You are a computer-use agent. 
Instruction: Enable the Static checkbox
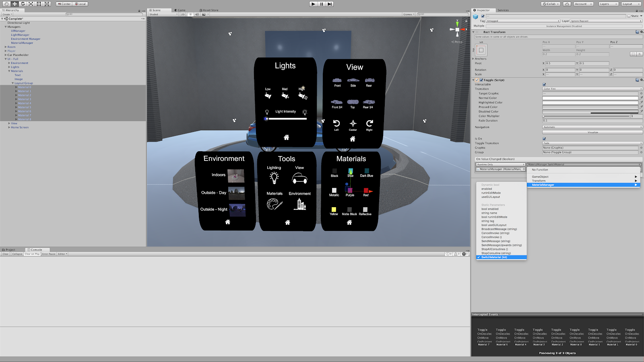(629, 16)
